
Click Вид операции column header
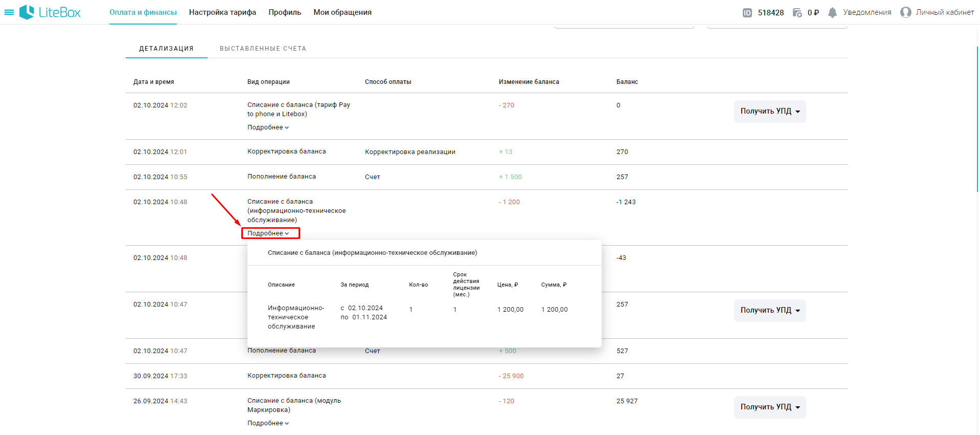pos(268,82)
